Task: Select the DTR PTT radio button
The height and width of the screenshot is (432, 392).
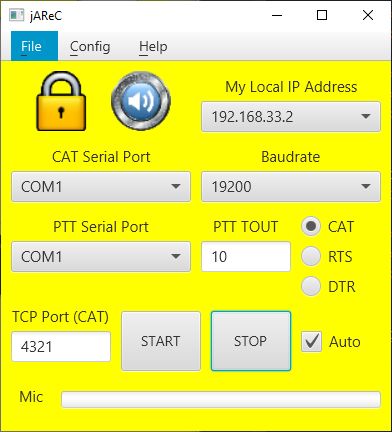Action: pyautogui.click(x=311, y=286)
